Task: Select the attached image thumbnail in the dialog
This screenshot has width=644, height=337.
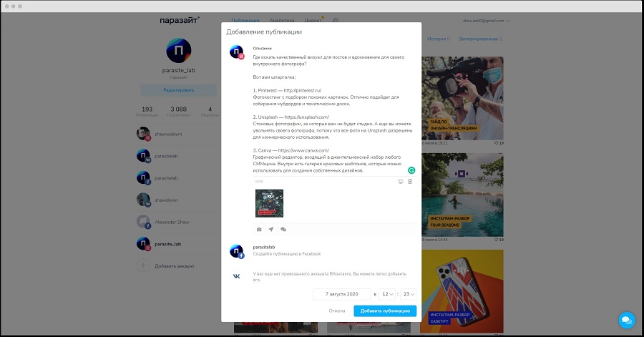Action: coord(269,203)
